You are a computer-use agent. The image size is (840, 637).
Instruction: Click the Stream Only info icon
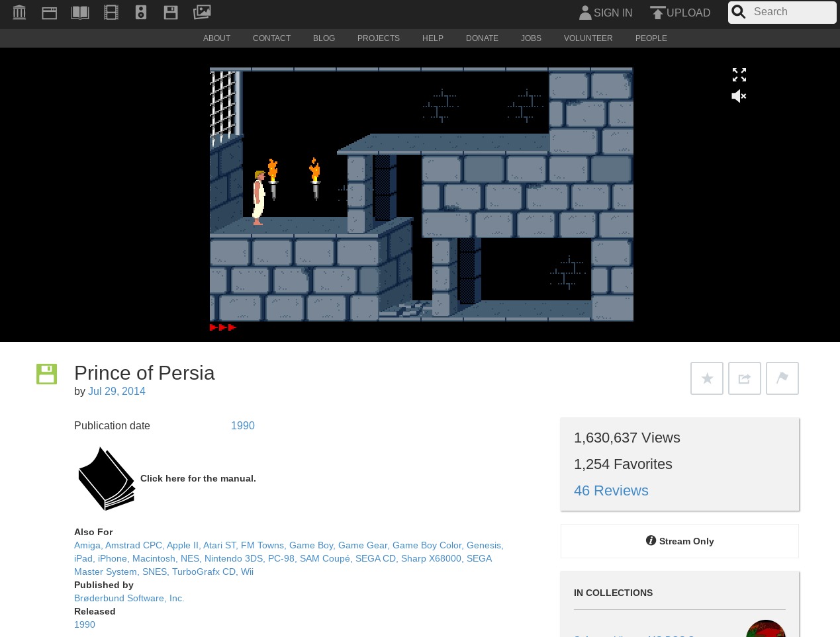pos(651,540)
